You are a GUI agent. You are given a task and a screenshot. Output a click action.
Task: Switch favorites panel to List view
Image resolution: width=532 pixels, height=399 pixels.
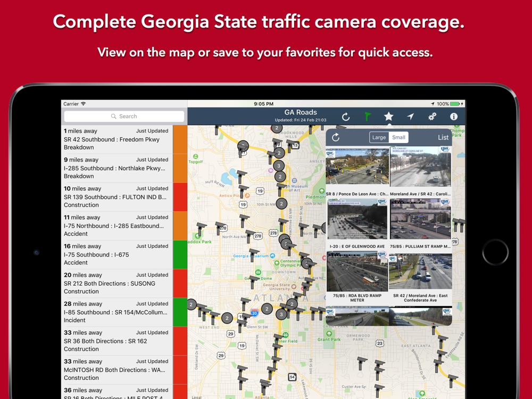pyautogui.click(x=443, y=137)
